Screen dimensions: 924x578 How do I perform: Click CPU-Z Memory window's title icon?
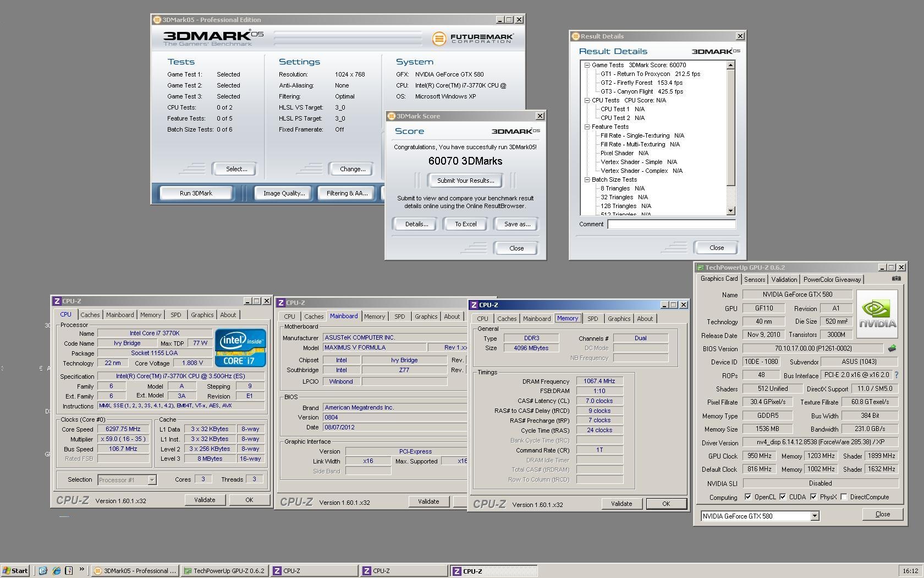pos(474,305)
